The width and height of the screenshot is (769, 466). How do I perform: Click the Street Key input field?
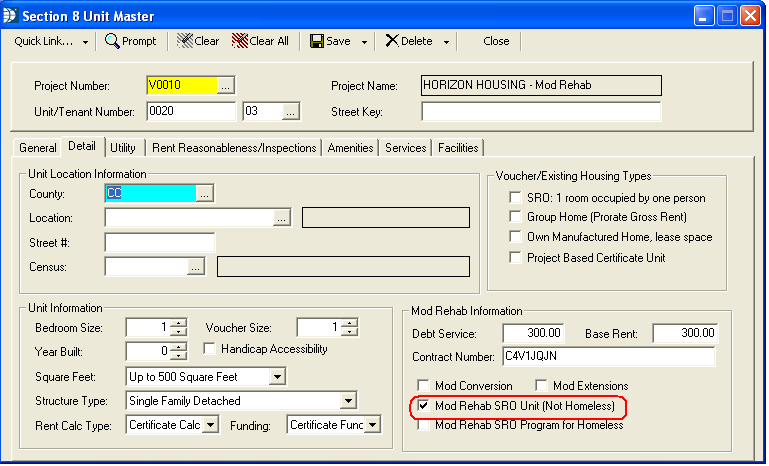pyautogui.click(x=541, y=111)
